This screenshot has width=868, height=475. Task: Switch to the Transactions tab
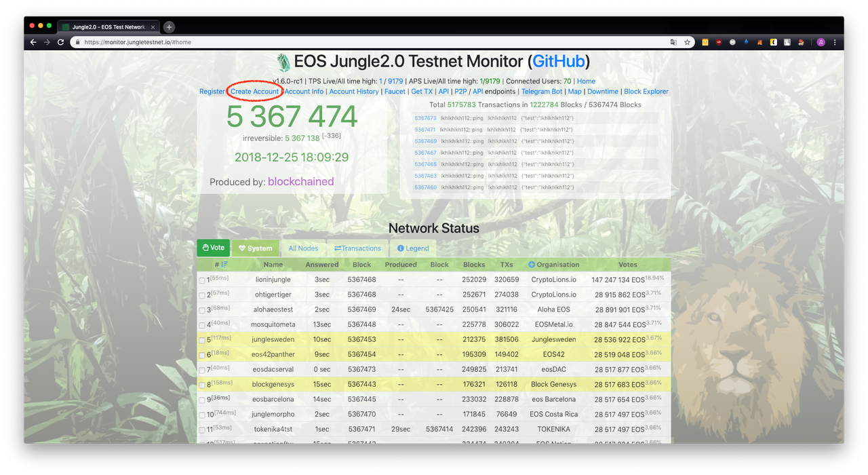pyautogui.click(x=357, y=248)
